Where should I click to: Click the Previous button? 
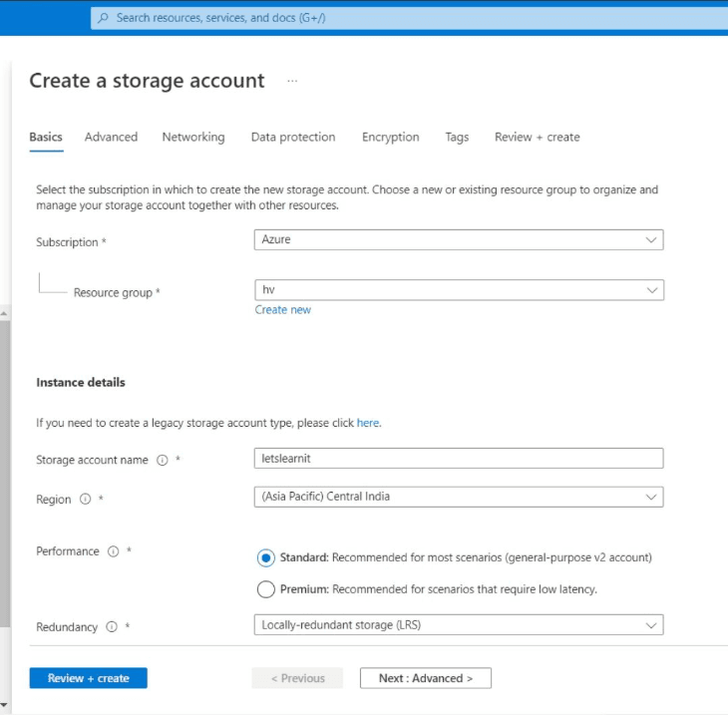pos(297,678)
